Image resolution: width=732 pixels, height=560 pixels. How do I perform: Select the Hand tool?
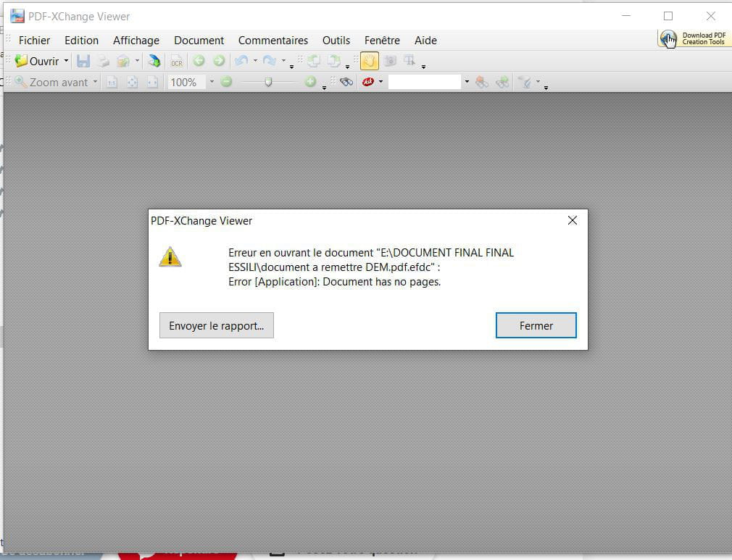(x=370, y=61)
